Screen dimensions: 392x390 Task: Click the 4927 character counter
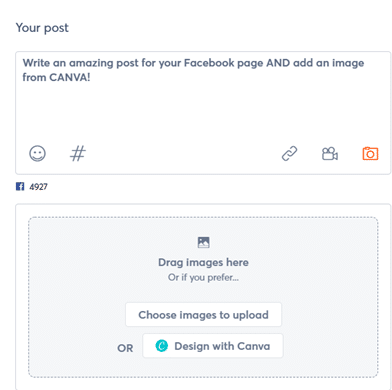point(38,187)
